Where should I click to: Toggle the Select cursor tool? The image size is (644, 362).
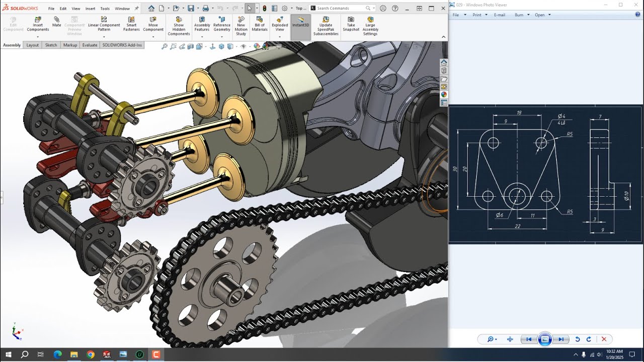click(x=250, y=8)
